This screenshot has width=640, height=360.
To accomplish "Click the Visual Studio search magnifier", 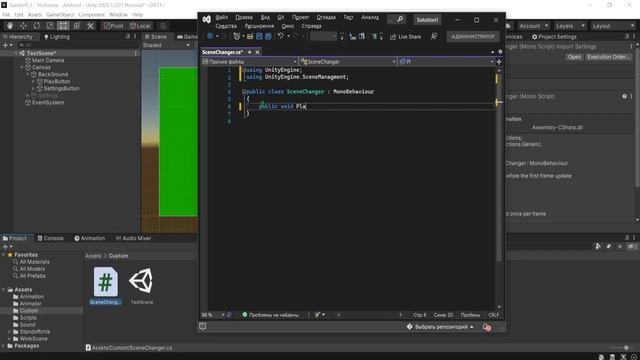I will [400, 19].
